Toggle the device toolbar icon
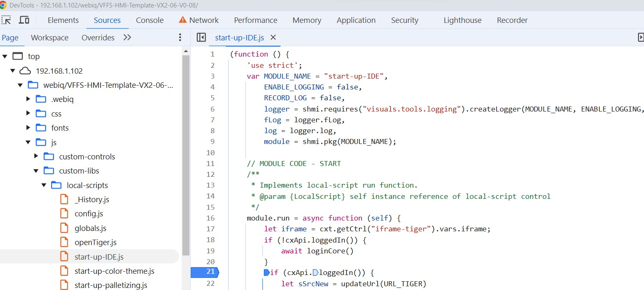Image resolution: width=644 pixels, height=290 pixels. (24, 20)
